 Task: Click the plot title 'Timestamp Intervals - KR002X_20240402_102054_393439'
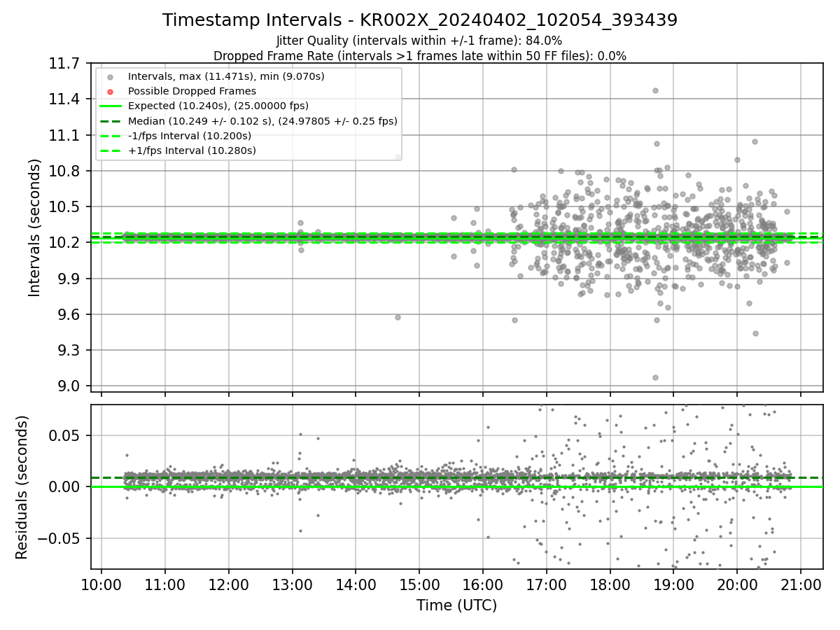point(420,20)
